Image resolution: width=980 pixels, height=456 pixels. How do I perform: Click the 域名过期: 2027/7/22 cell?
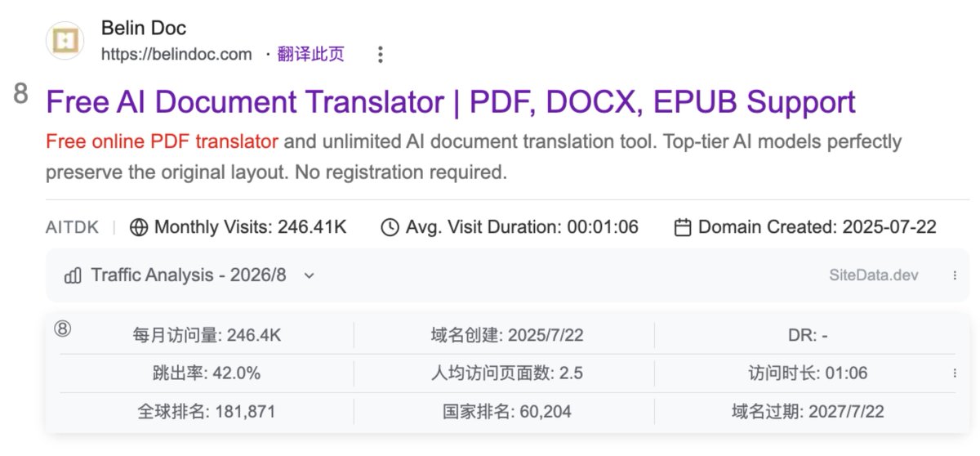(808, 412)
